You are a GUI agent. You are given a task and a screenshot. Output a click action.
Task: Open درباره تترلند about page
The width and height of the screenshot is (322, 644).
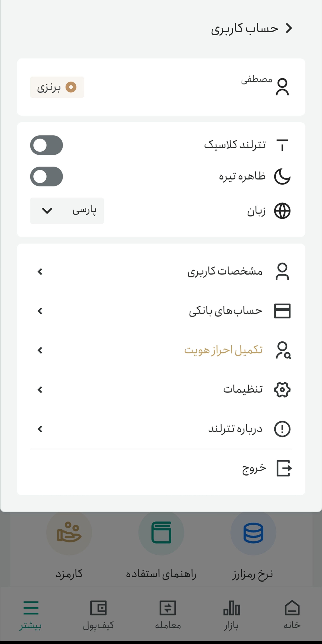[161, 429]
